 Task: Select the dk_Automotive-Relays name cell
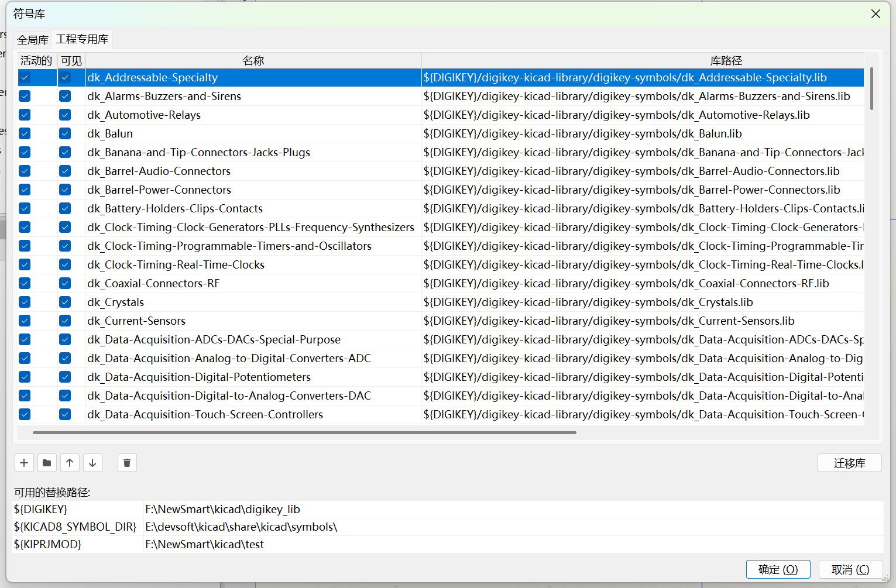pyautogui.click(x=253, y=115)
